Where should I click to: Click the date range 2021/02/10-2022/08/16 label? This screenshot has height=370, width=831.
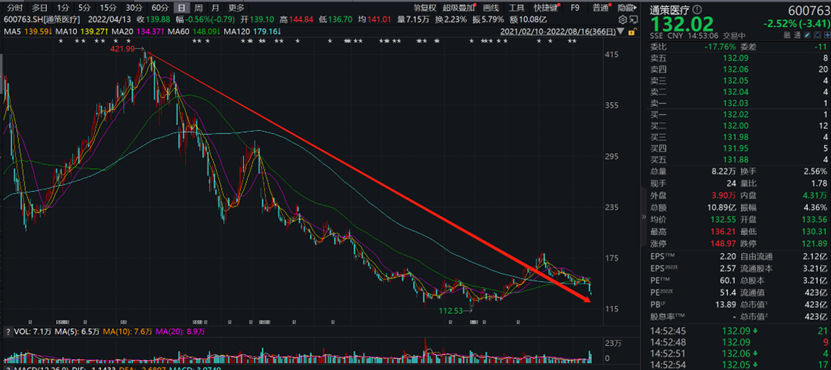pos(558,32)
